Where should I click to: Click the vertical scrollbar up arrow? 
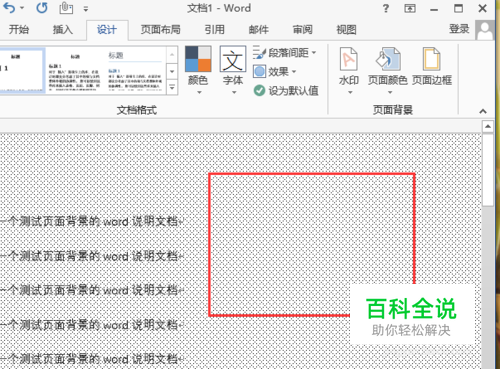click(488, 126)
